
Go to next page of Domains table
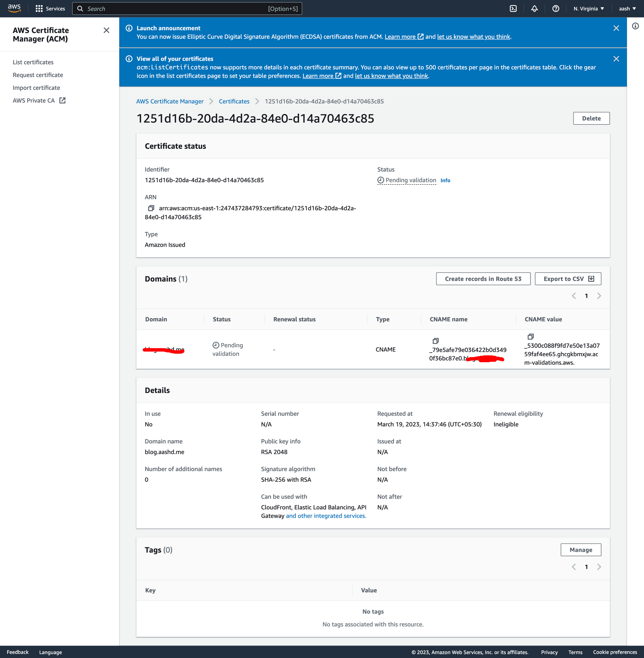(599, 296)
